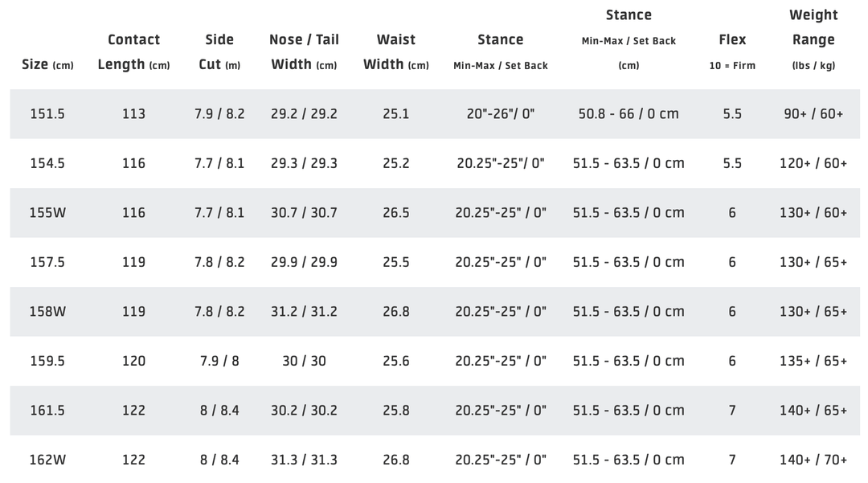The height and width of the screenshot is (483, 868).
Task: Click the 154.5 size cell
Action: point(47,163)
